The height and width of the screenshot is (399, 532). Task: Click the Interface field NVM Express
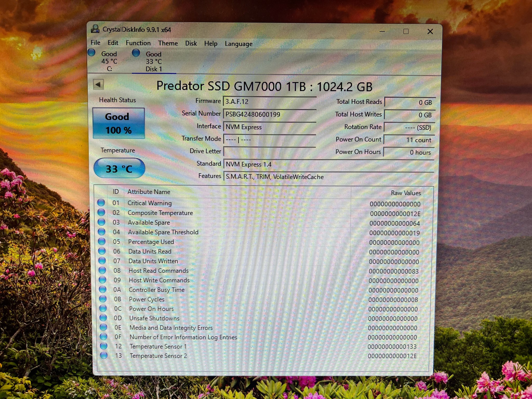(270, 127)
